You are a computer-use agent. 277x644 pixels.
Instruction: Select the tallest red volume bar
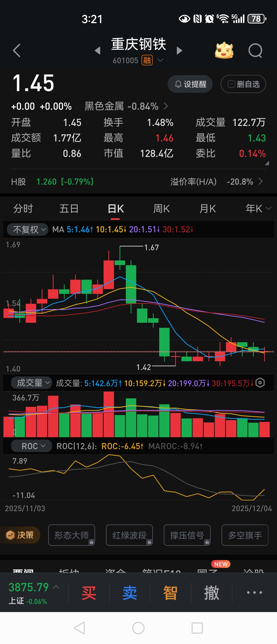click(109, 414)
